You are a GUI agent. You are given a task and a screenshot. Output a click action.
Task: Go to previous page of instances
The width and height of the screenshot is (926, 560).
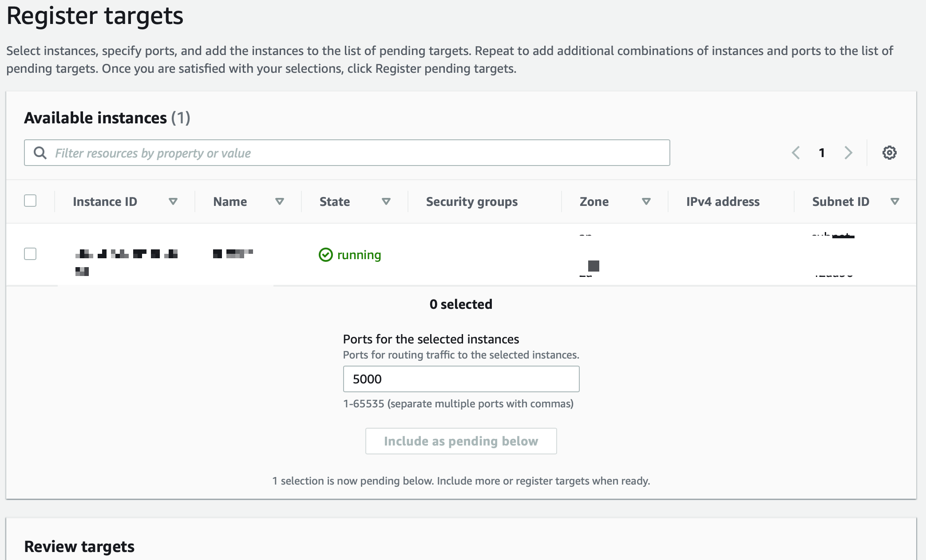(796, 153)
